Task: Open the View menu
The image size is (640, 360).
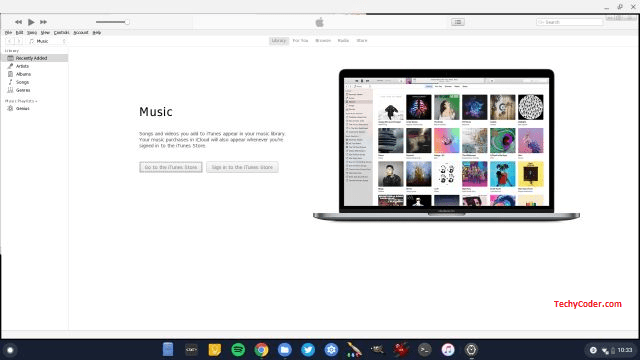Action: (45, 33)
